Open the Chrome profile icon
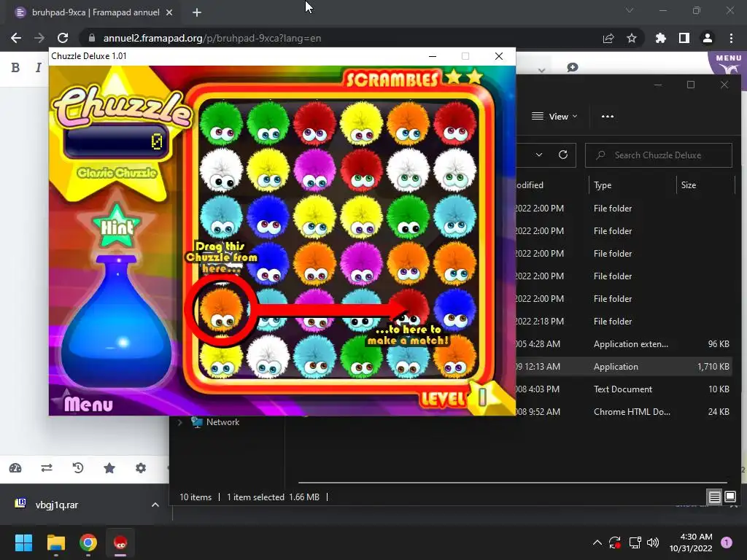This screenshot has height=560, width=747. pos(707,38)
